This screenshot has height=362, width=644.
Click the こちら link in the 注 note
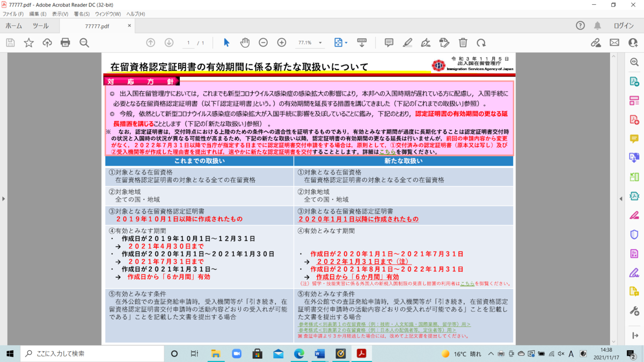(x=467, y=283)
